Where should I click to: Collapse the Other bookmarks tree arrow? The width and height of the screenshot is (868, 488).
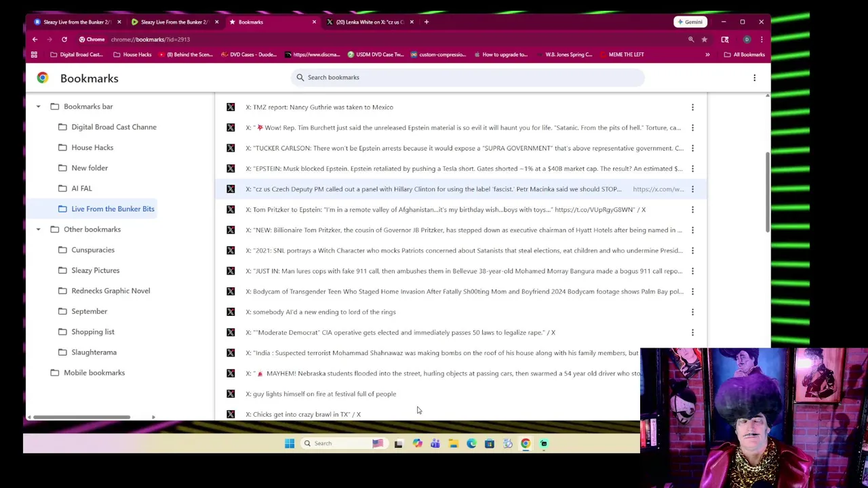tap(38, 229)
